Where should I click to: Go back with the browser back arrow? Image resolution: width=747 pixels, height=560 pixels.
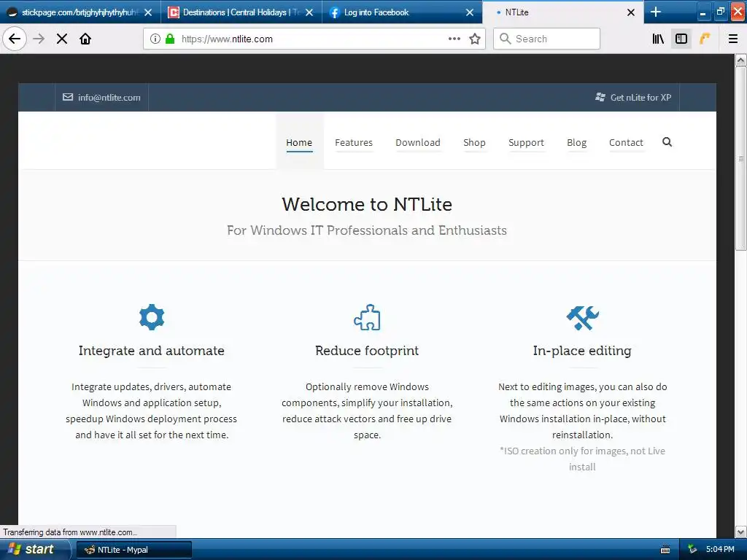coord(15,39)
